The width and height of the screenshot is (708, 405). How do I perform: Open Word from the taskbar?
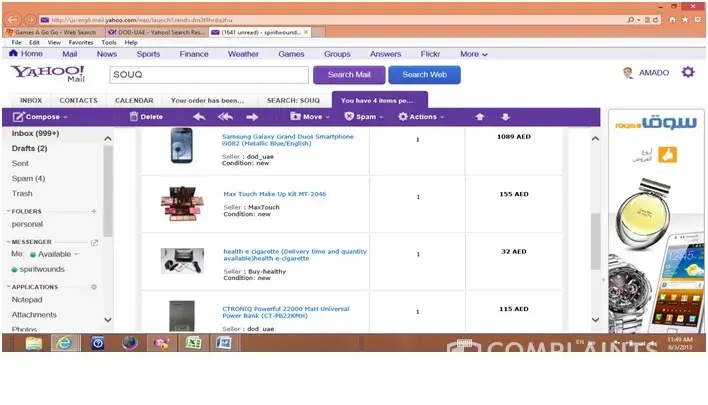pyautogui.click(x=224, y=344)
